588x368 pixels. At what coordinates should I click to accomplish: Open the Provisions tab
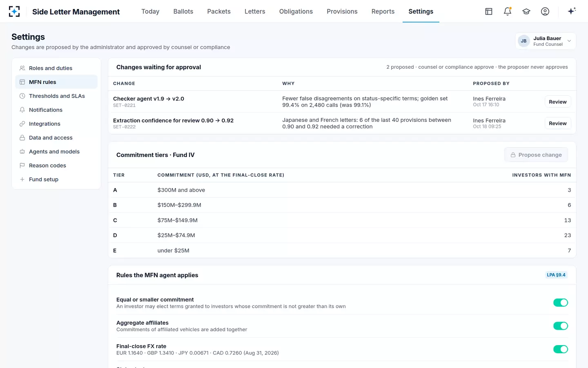click(342, 11)
